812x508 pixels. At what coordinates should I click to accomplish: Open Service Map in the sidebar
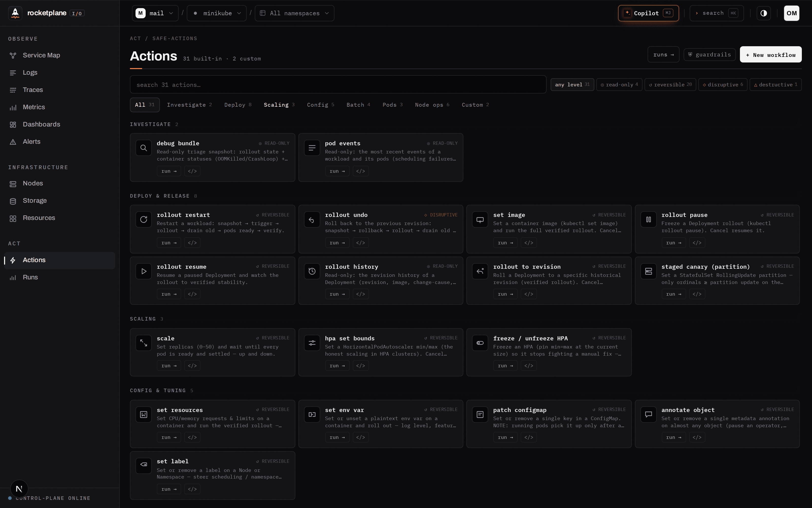coord(60,55)
